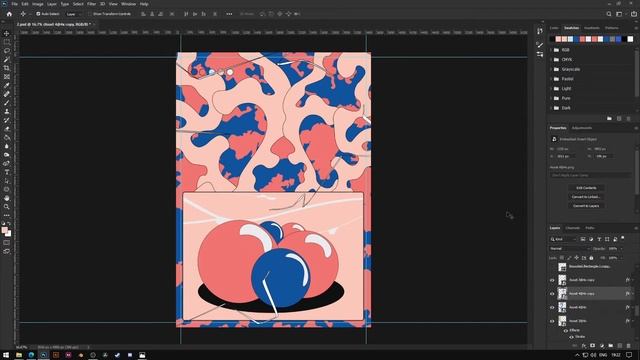Pick the white swatch at row end
Screen dimensions: 640x360
pos(630,39)
